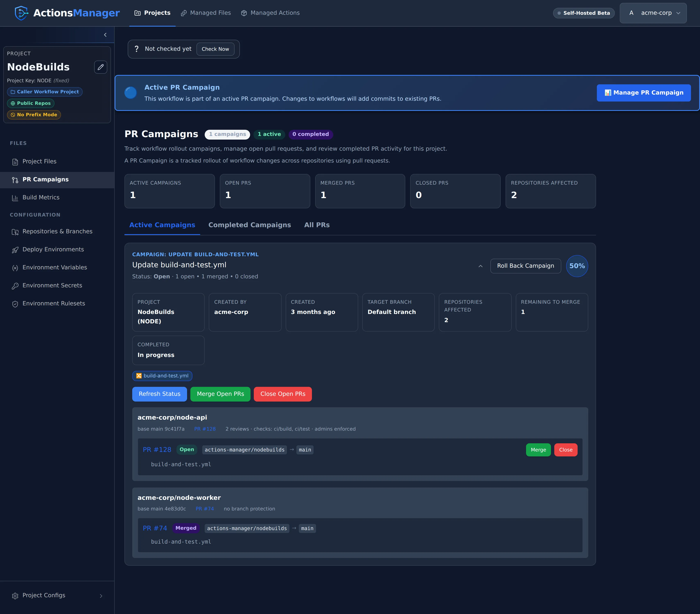This screenshot has height=614, width=700.
Task: Switch to the All PRs tab
Action: coord(317,225)
